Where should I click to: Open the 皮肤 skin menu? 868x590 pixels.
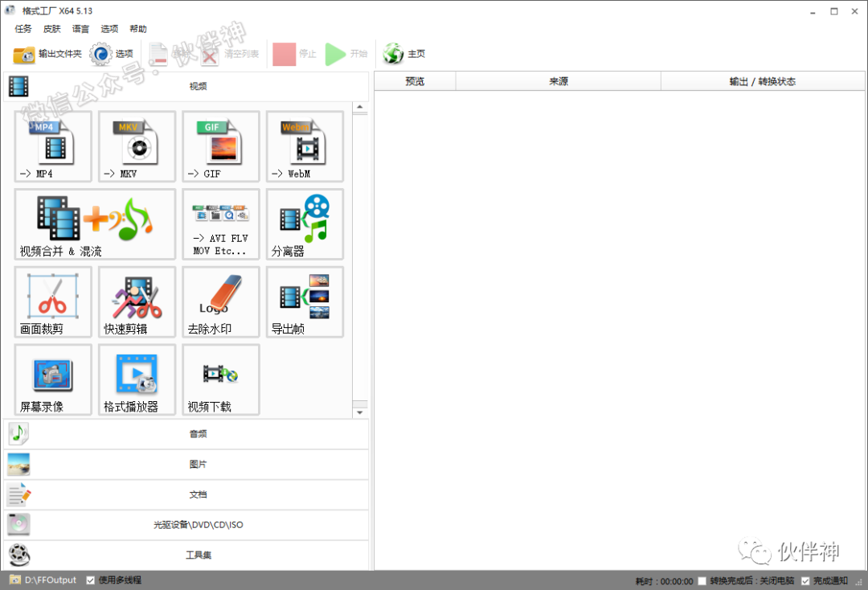coord(51,29)
